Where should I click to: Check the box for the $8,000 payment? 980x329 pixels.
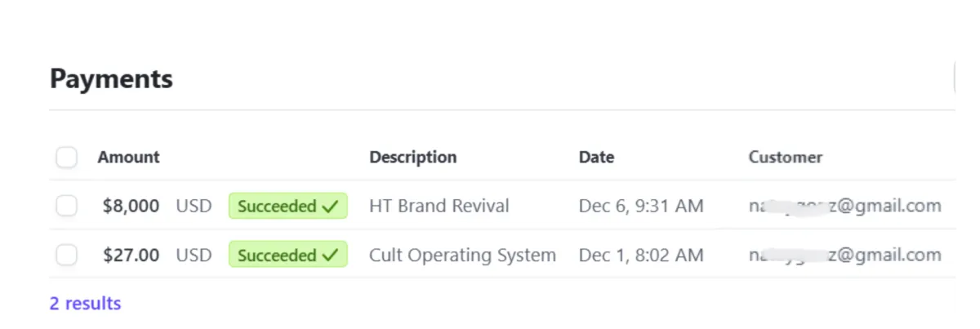tap(66, 207)
